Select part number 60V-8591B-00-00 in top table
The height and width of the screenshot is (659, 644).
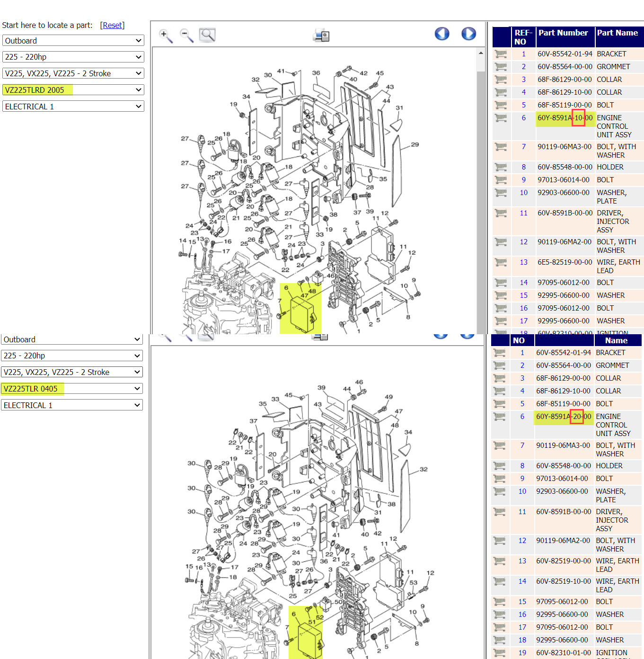565,213
